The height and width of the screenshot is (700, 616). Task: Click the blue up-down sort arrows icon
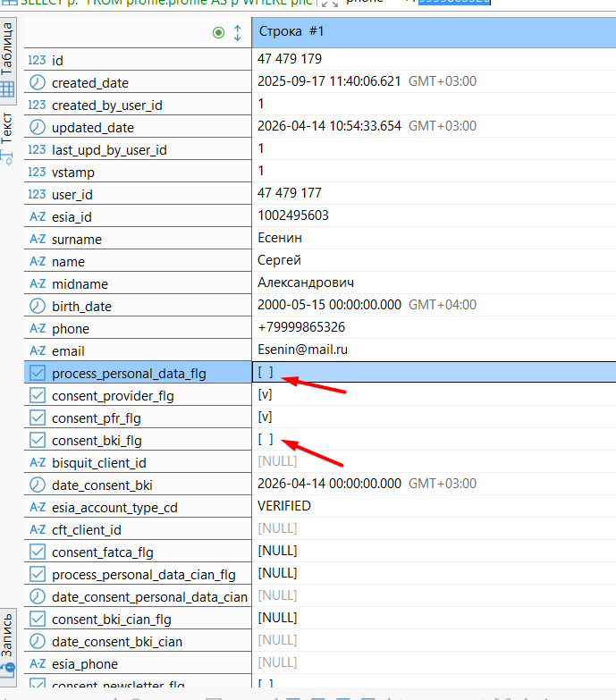coord(238,32)
